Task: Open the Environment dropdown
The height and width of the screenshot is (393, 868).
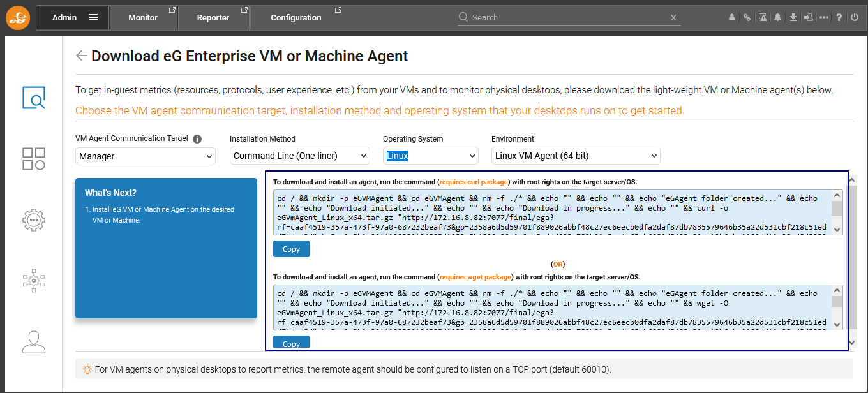Action: 576,156
